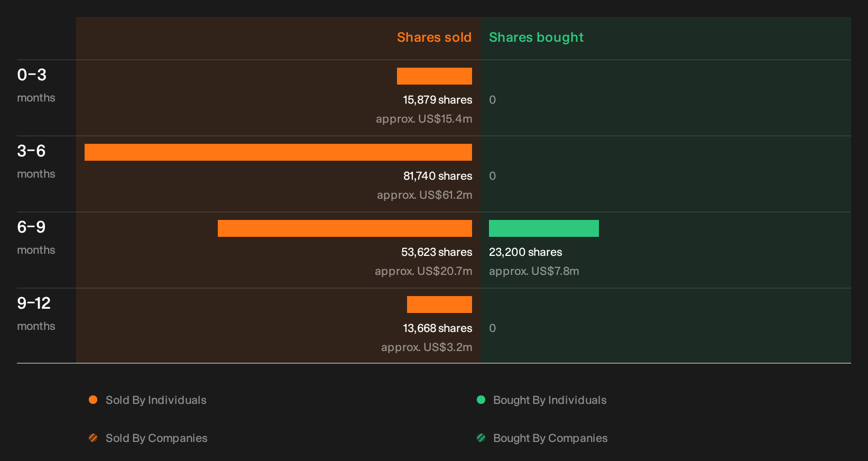Click the green Bought By Individuals legend dot
The image size is (868, 461).
click(x=481, y=400)
